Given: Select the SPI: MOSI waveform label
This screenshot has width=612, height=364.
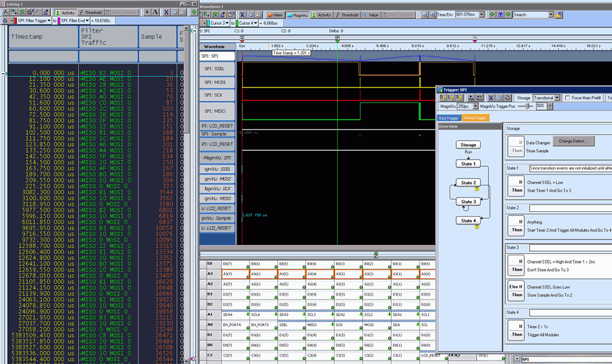Looking at the screenshot, I should tap(217, 83).
